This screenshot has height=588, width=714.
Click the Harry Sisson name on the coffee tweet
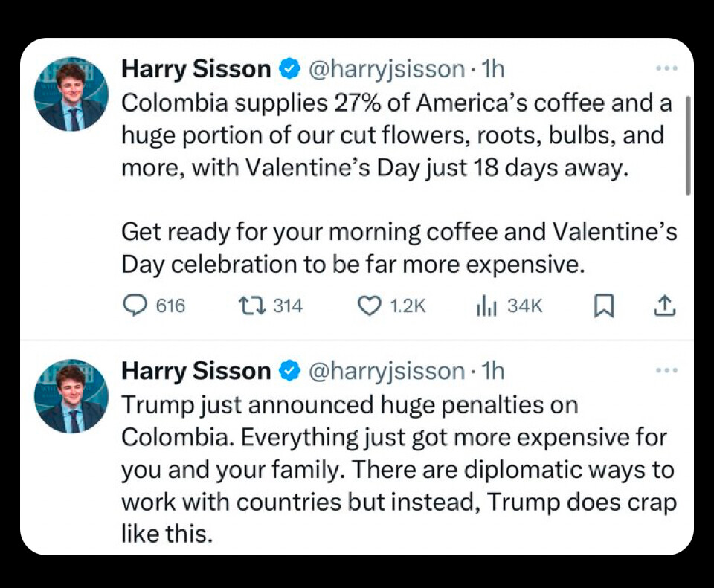click(x=196, y=69)
